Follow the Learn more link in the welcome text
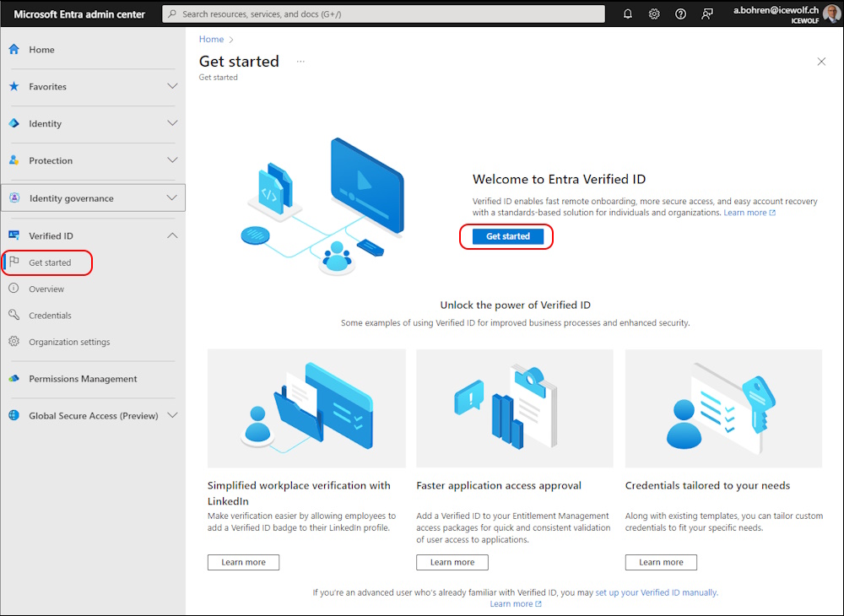 click(749, 213)
